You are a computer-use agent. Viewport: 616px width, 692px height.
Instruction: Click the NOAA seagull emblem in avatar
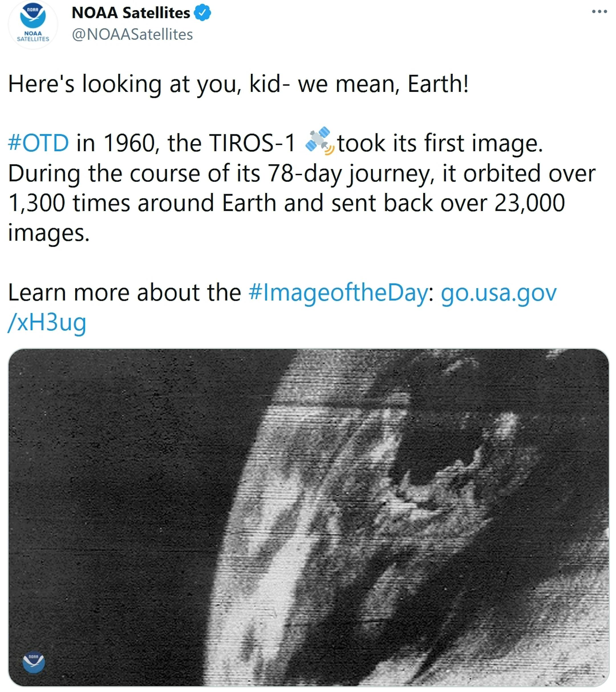pos(33,16)
